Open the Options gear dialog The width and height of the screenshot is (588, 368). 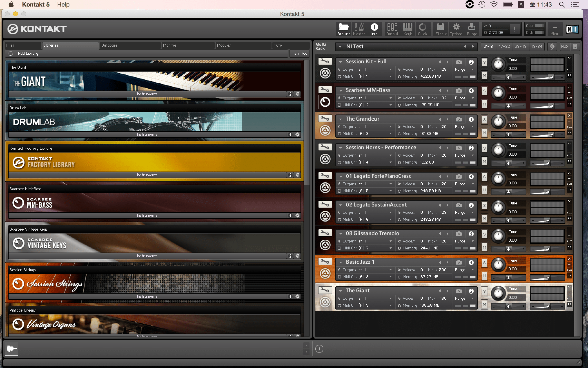click(x=456, y=29)
